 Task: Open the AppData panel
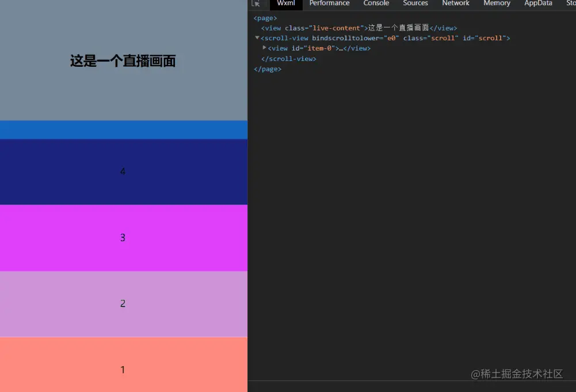pos(538,3)
